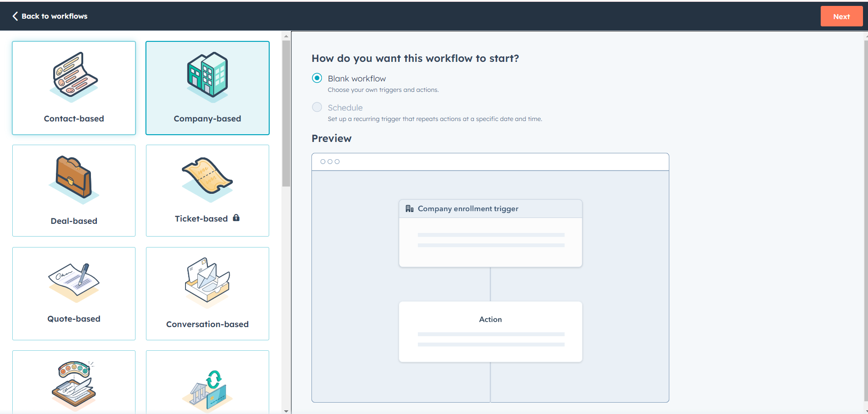Pick the Deal-based briefcase icon
This screenshot has width=868, height=414.
tap(74, 178)
